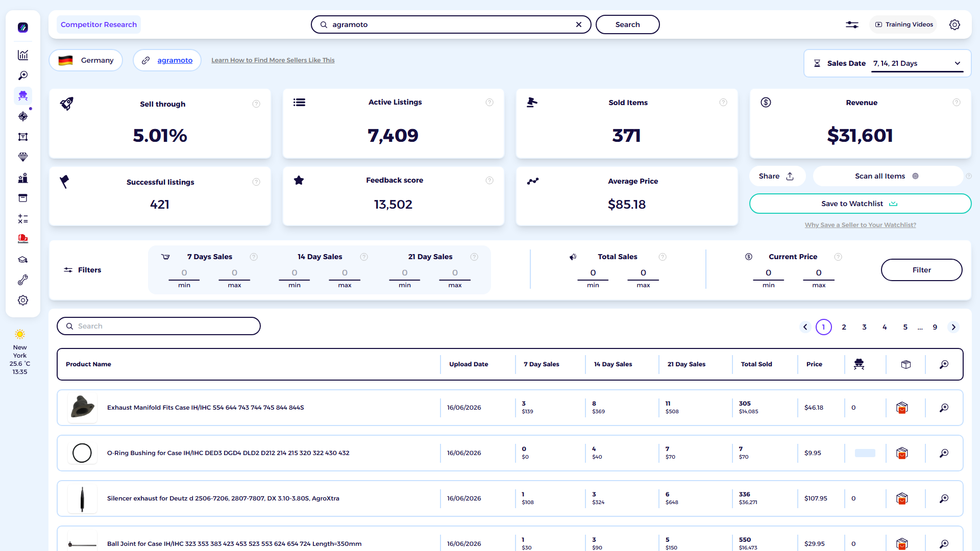This screenshot has height=551, width=980.
Task: Set 14 Day Sales max value
Action: (x=345, y=273)
